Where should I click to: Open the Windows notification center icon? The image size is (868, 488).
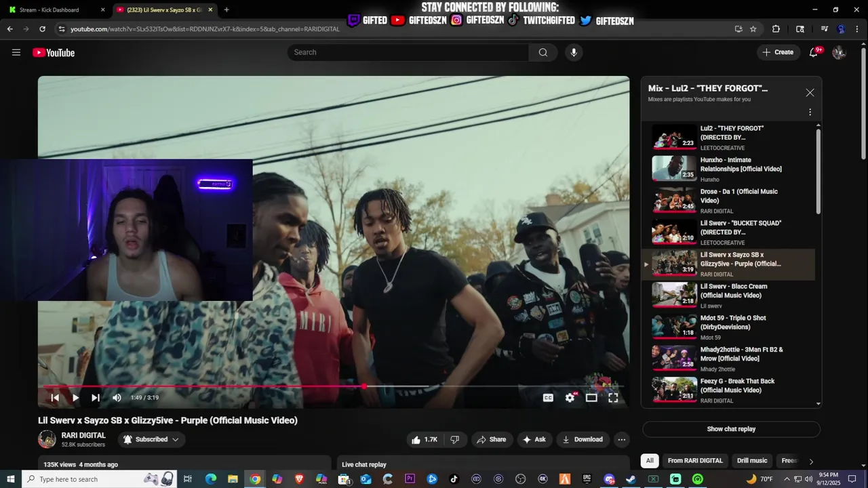(x=852, y=479)
